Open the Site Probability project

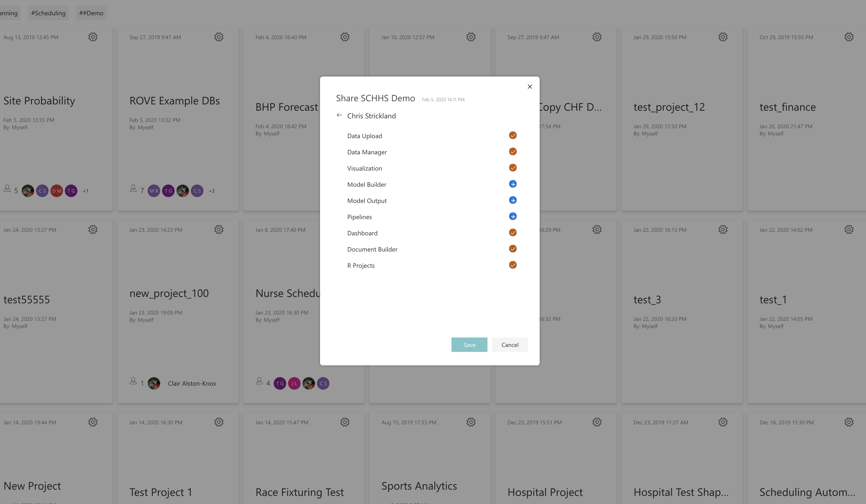(x=39, y=101)
